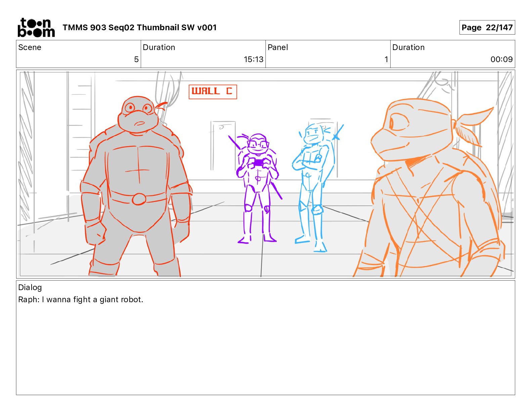
Task: Click the 'Dialog' label
Action: click(x=30, y=287)
